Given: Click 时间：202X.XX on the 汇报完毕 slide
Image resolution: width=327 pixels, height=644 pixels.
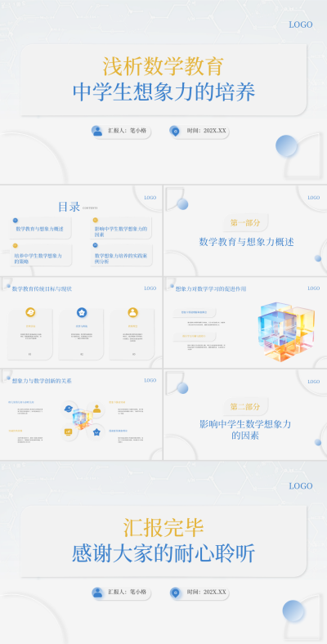Looking at the screenshot, I should click(x=206, y=593).
